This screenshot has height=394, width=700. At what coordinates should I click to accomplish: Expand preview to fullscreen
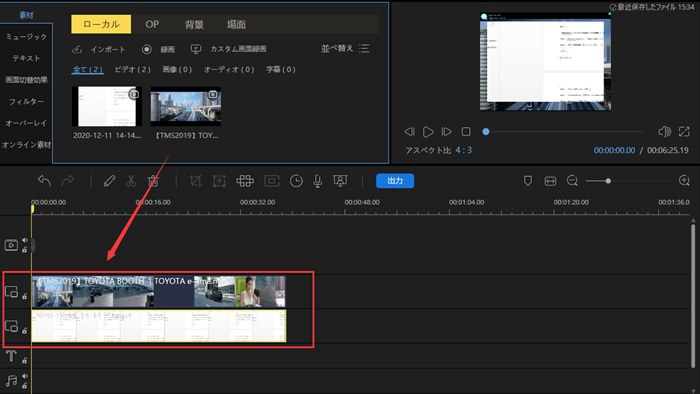coord(684,131)
